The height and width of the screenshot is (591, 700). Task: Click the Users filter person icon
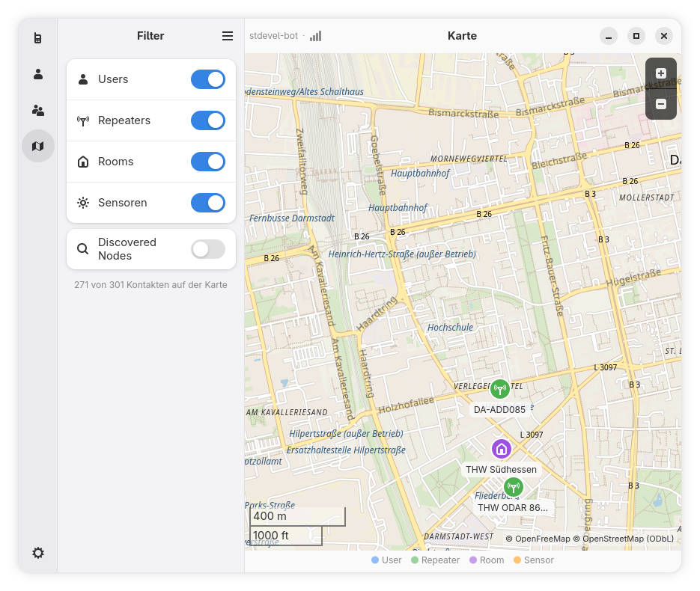coord(83,79)
